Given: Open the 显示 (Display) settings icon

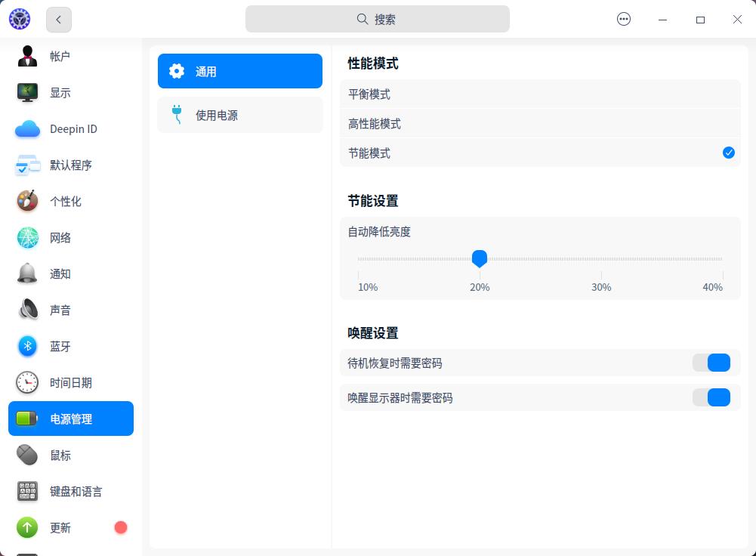Looking at the screenshot, I should pyautogui.click(x=27, y=92).
